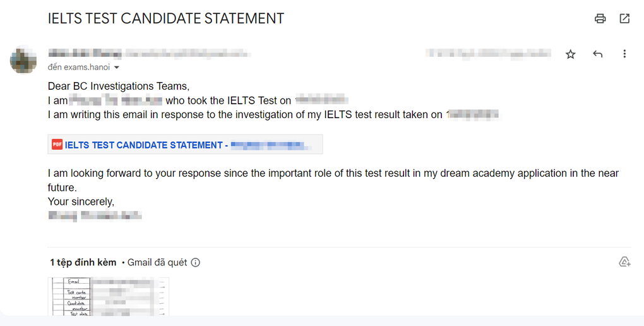Open the email in a new window

point(624,18)
